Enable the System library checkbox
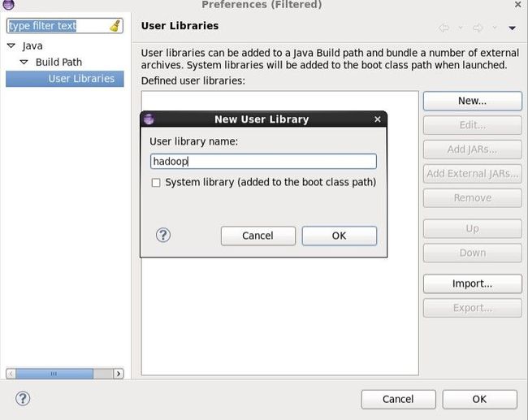This screenshot has height=420, width=528. coord(156,183)
